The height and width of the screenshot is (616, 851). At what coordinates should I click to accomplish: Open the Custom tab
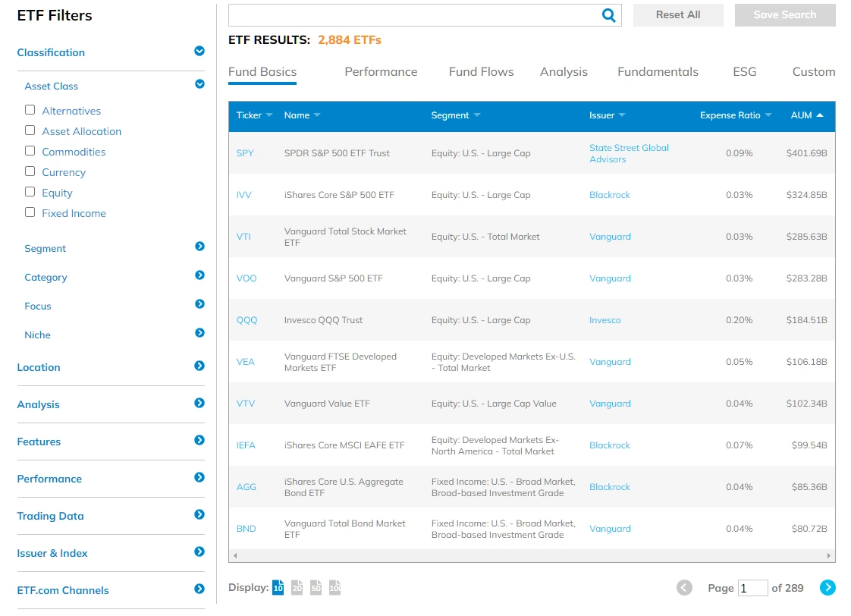814,71
